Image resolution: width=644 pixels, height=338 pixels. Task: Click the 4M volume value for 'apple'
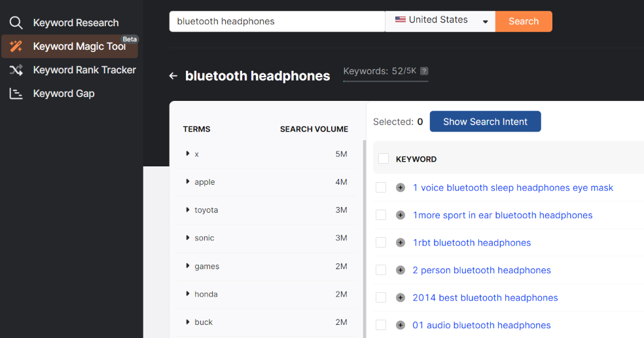coord(341,181)
